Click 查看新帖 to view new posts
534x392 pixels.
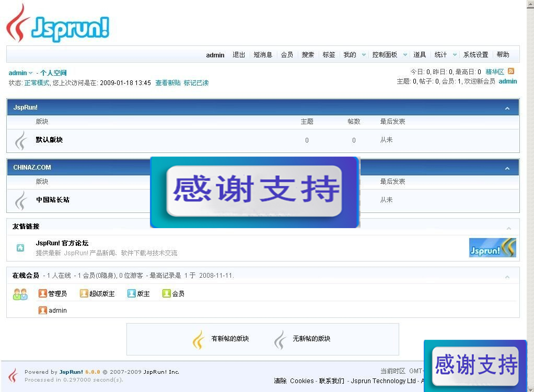point(168,83)
